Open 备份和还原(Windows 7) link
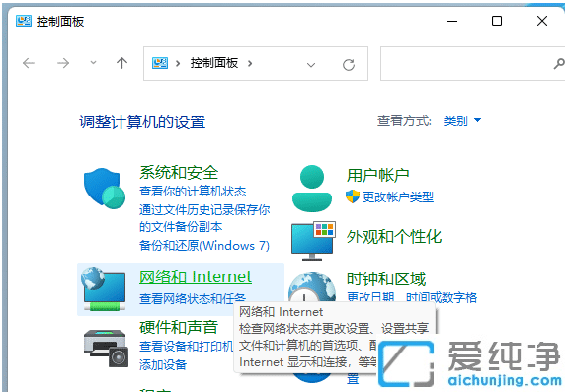Viewport: 565px width, 392px height. tap(204, 246)
